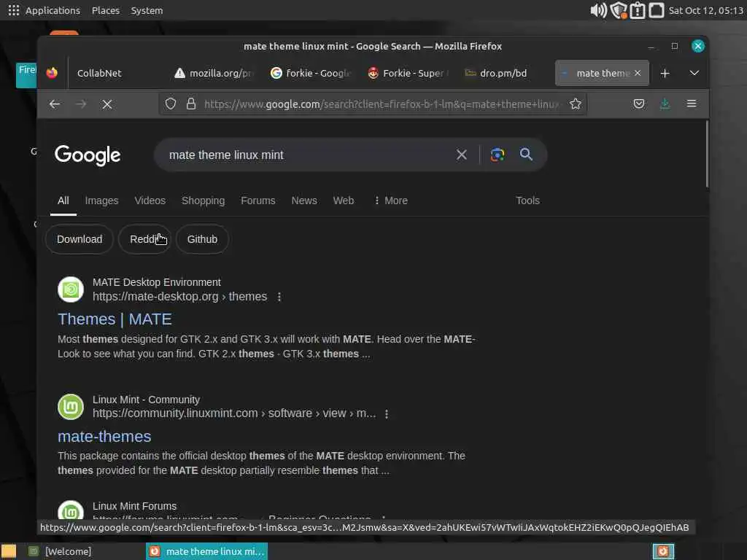Open the System menu
The height and width of the screenshot is (560, 747).
(x=147, y=10)
